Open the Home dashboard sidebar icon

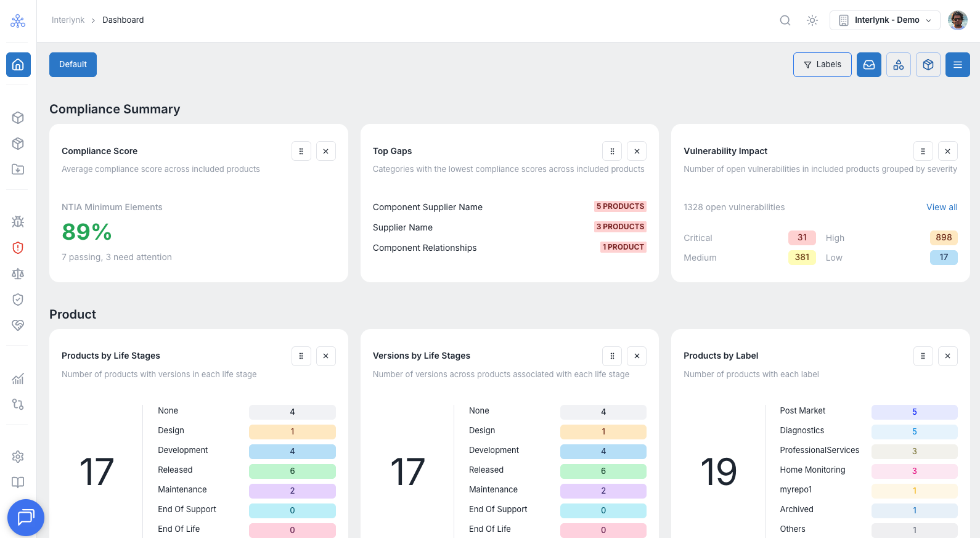pyautogui.click(x=18, y=64)
